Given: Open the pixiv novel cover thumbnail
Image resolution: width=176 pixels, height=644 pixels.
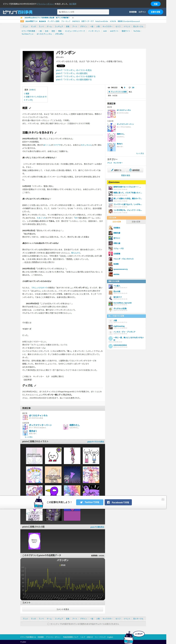Looking at the screenshot, I should (34, 541).
